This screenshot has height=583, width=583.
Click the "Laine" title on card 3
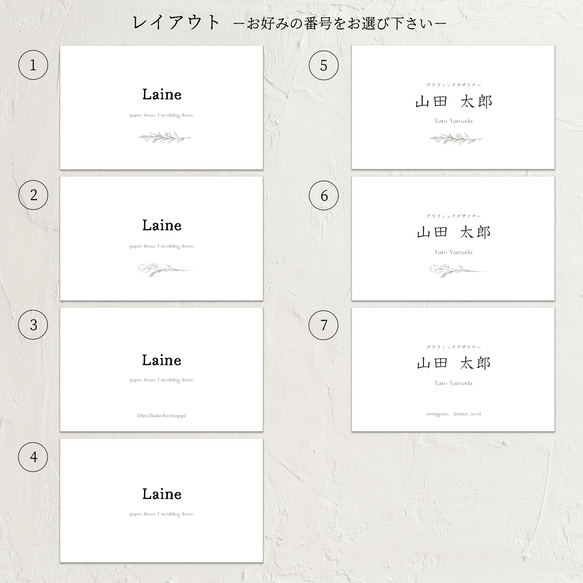point(162,360)
